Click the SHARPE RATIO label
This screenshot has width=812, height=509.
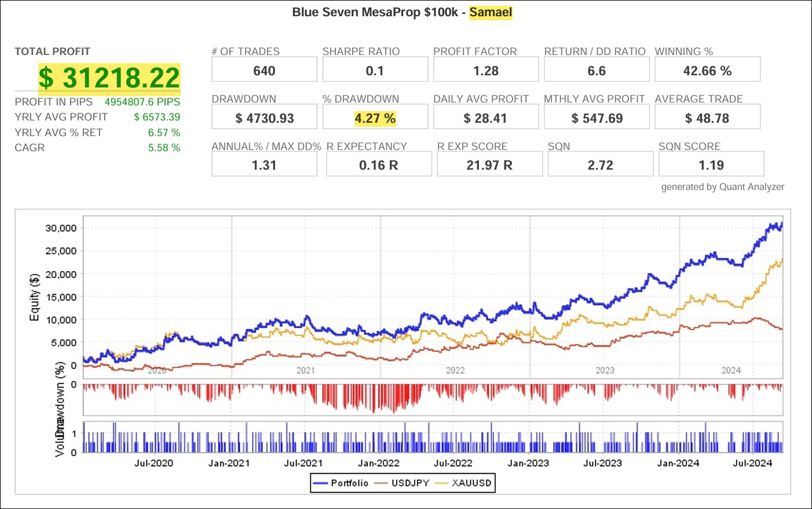click(x=361, y=52)
